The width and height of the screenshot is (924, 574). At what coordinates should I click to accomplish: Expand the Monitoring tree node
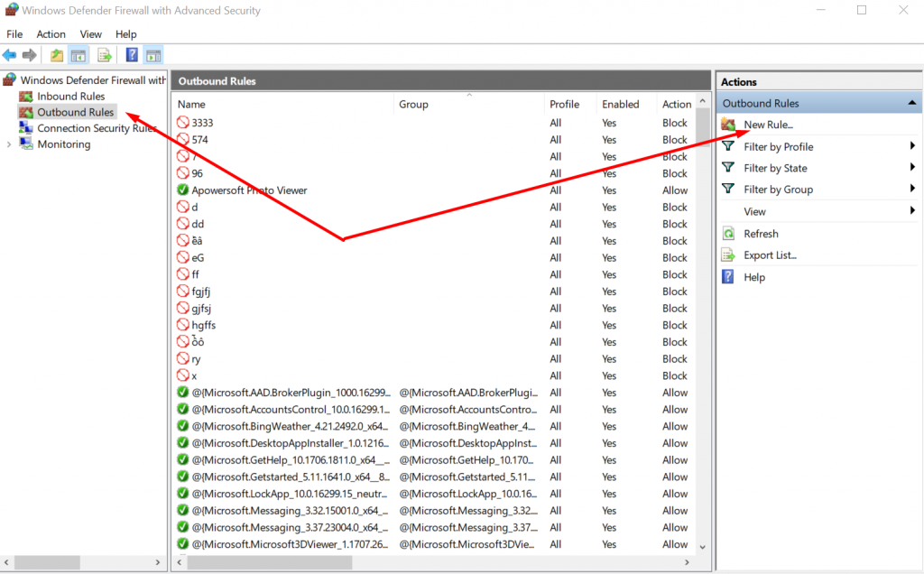point(9,144)
